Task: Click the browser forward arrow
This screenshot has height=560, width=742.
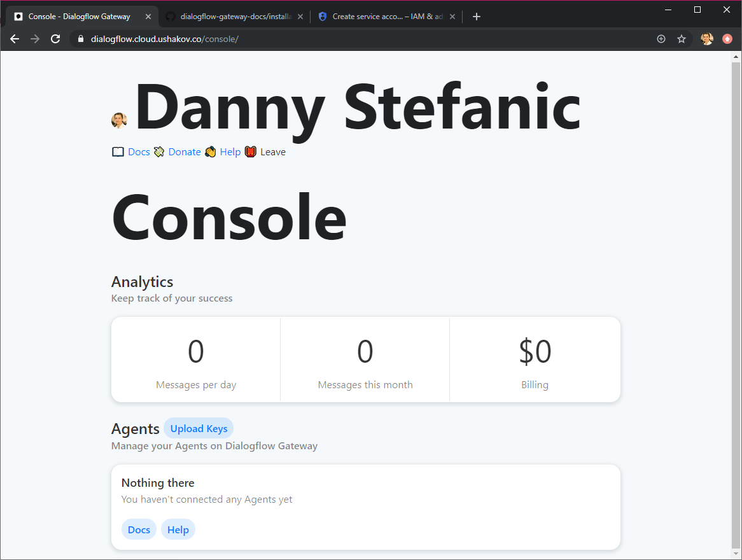Action: coord(35,39)
